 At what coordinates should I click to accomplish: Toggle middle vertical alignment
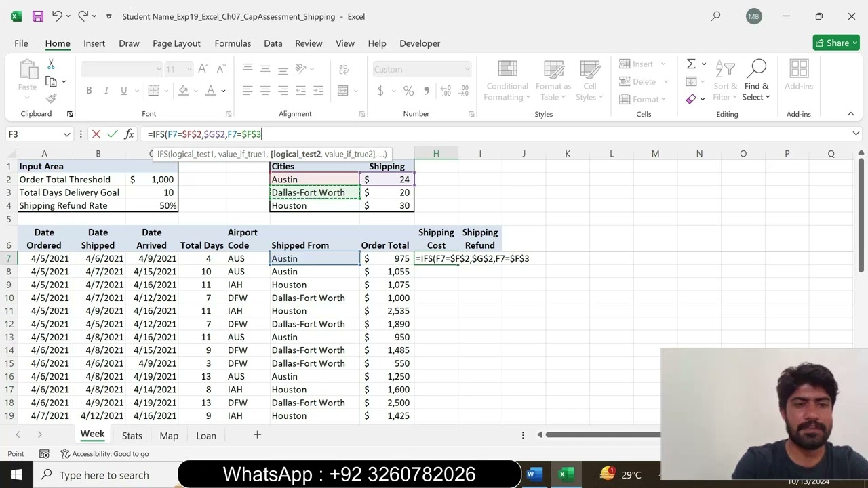coord(265,69)
